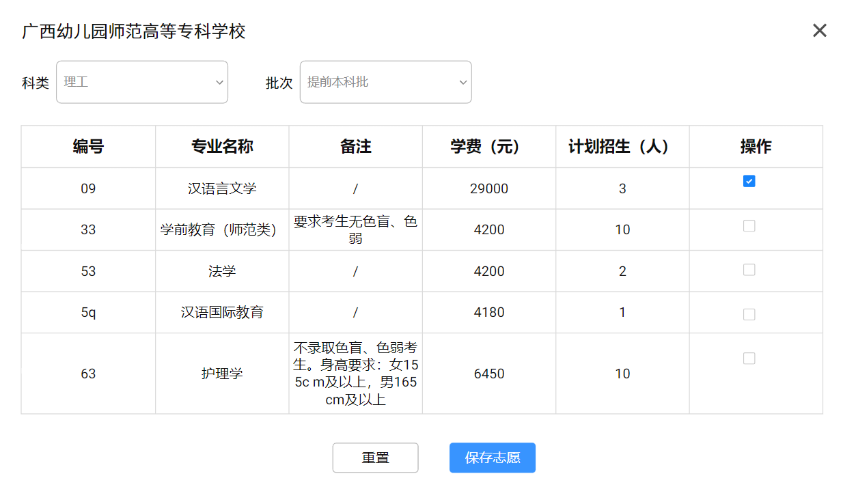843x504 pixels.
Task: Open the 科类 dropdown showing 理工
Action: pyautogui.click(x=142, y=82)
